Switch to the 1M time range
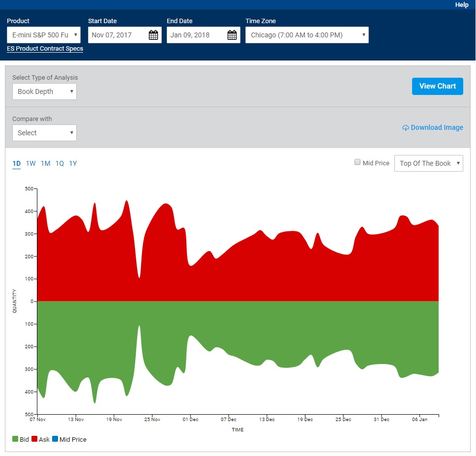476x456 pixels. pos(46,163)
